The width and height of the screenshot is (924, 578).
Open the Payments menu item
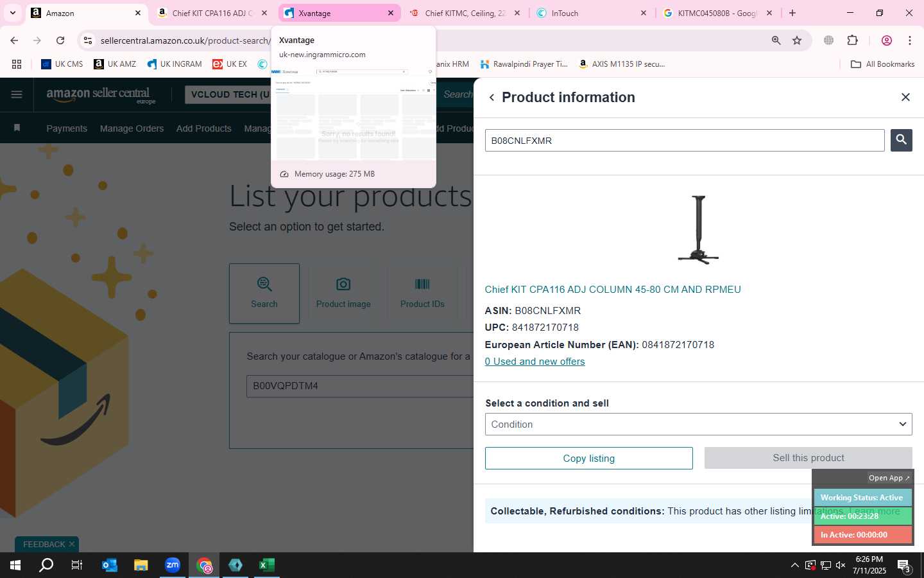pos(67,128)
